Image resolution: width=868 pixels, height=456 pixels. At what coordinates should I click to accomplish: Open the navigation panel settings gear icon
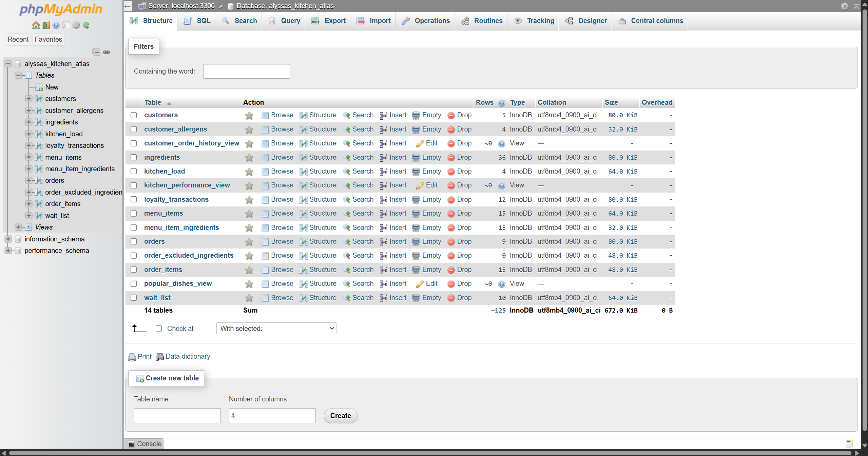(x=76, y=25)
